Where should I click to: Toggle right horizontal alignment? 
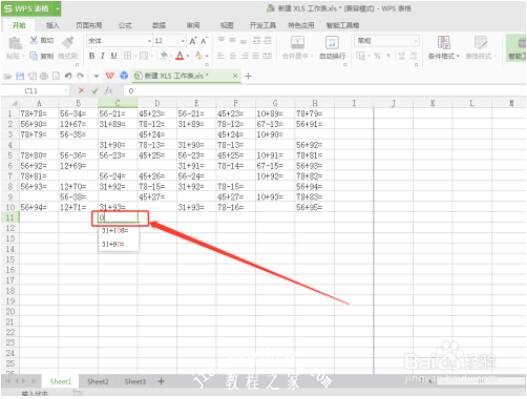pyautogui.click(x=245, y=55)
